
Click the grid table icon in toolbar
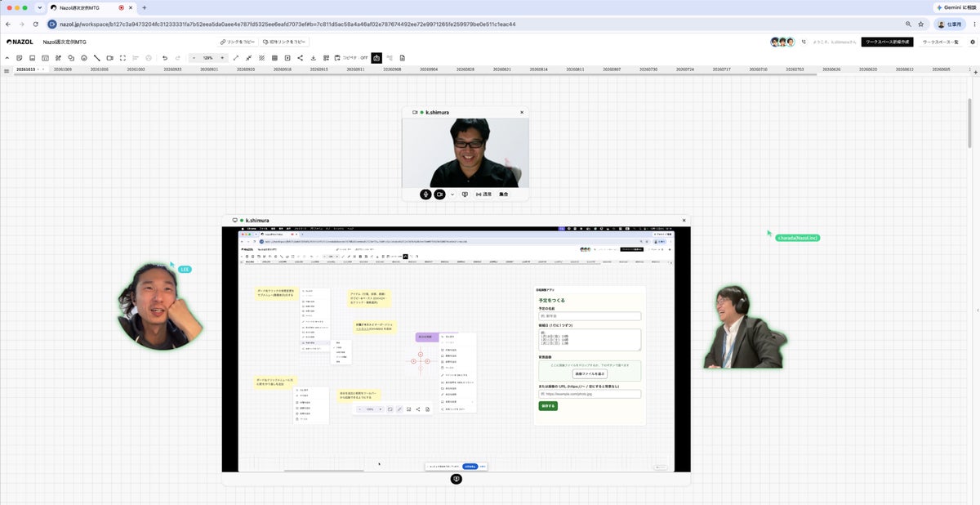click(274, 58)
